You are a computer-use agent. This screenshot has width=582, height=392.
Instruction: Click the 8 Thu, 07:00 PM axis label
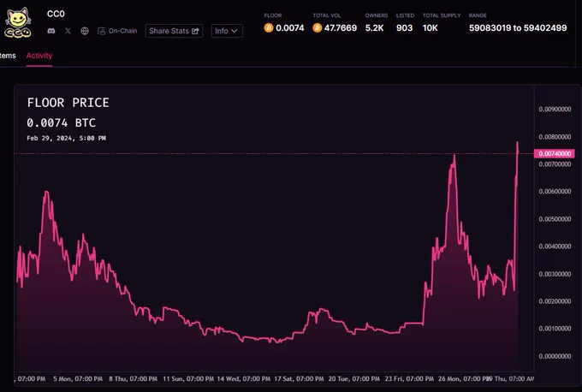coord(133,379)
